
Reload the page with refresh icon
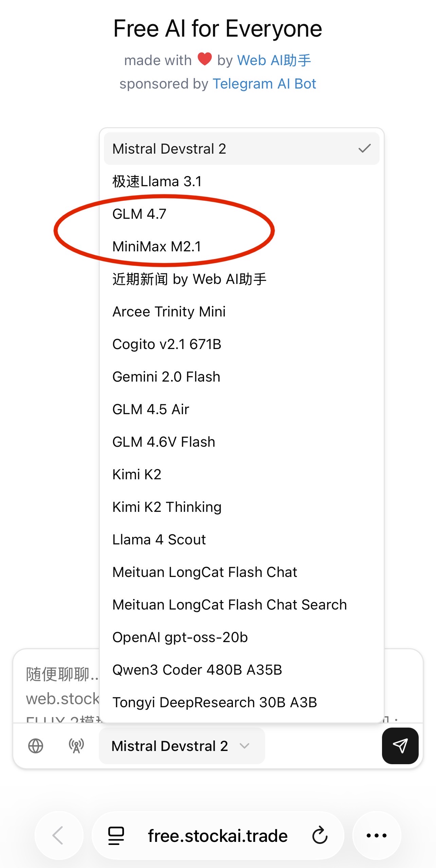(x=320, y=835)
